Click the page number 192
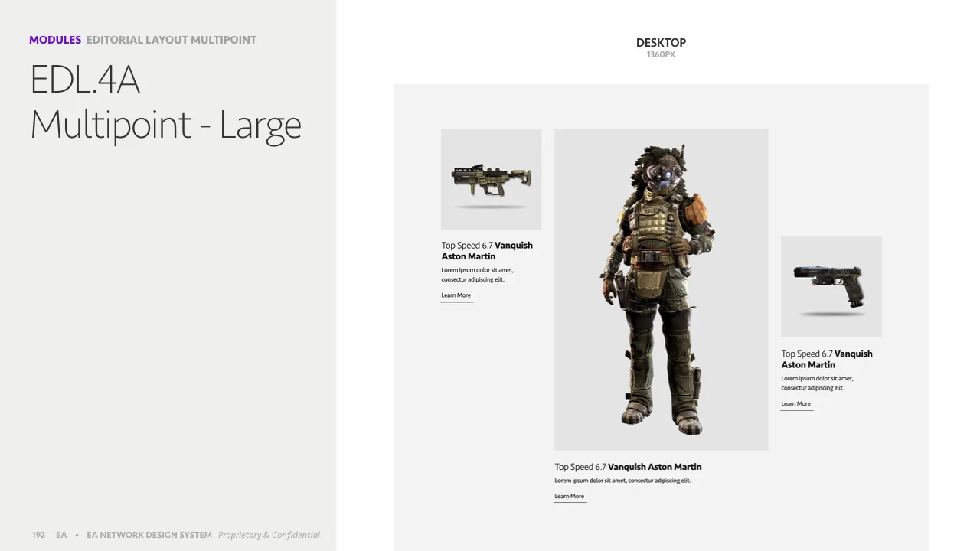The height and width of the screenshot is (551, 980). click(38, 536)
